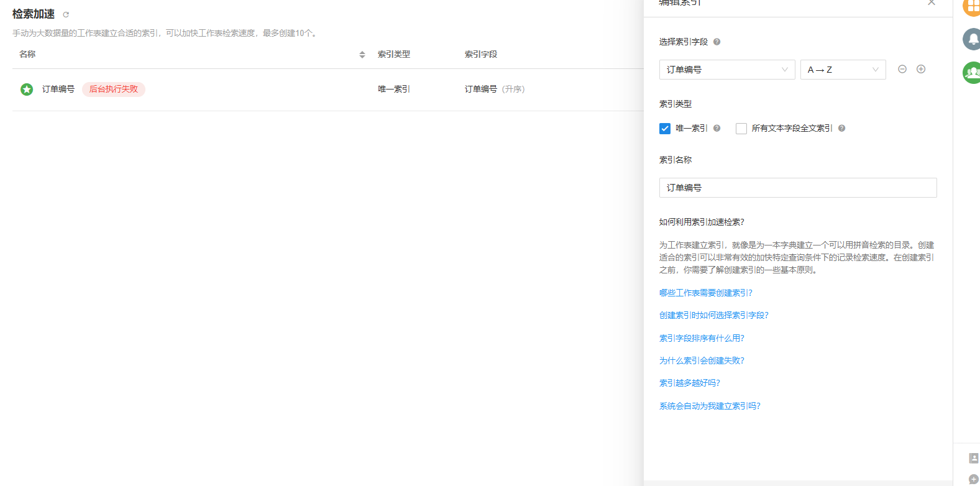Open link 索引越多越好吗?

(689, 383)
